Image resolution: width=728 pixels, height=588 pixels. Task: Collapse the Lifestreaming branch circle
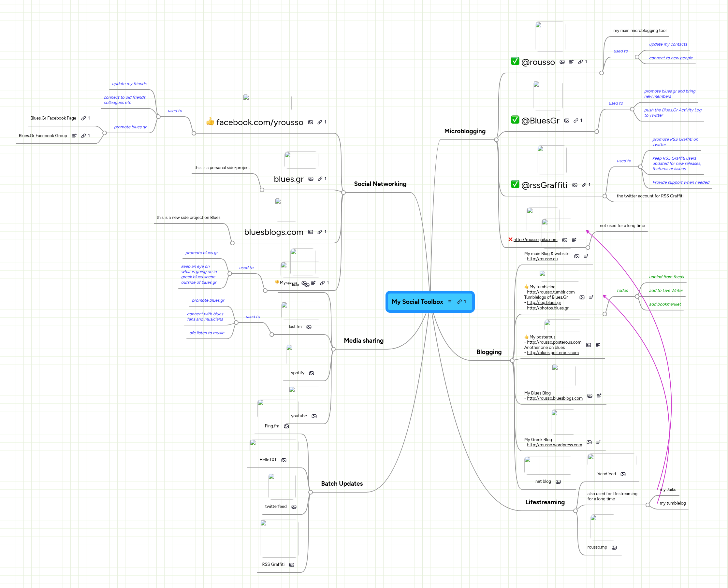pos(575,511)
